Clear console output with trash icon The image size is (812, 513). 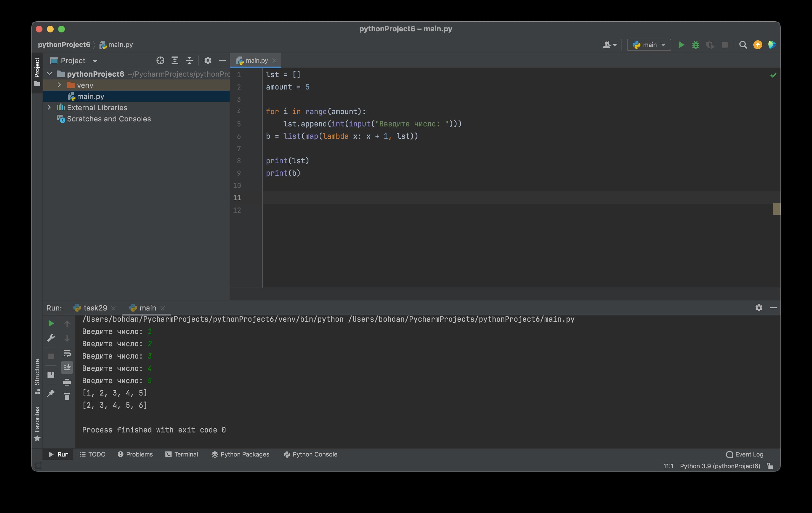pos(67,396)
